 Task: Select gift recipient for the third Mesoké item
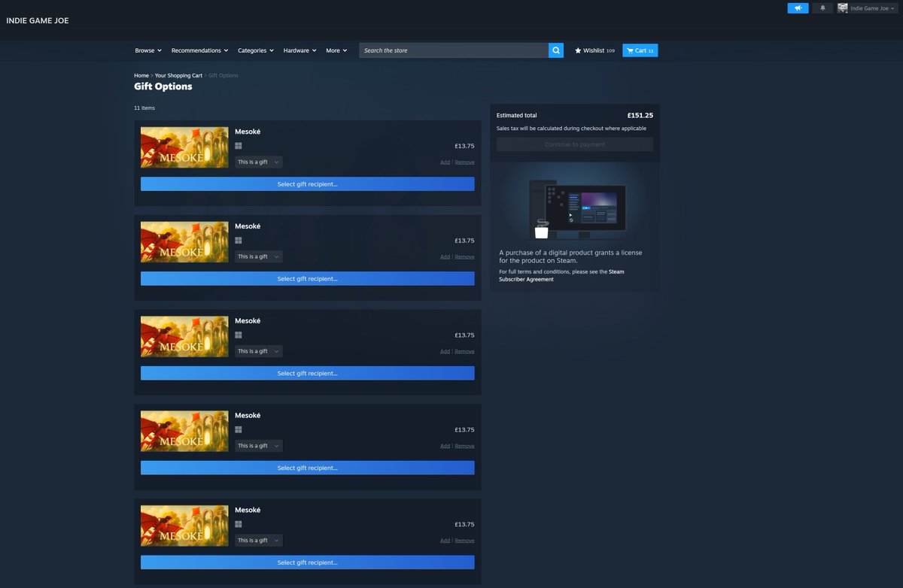click(307, 373)
